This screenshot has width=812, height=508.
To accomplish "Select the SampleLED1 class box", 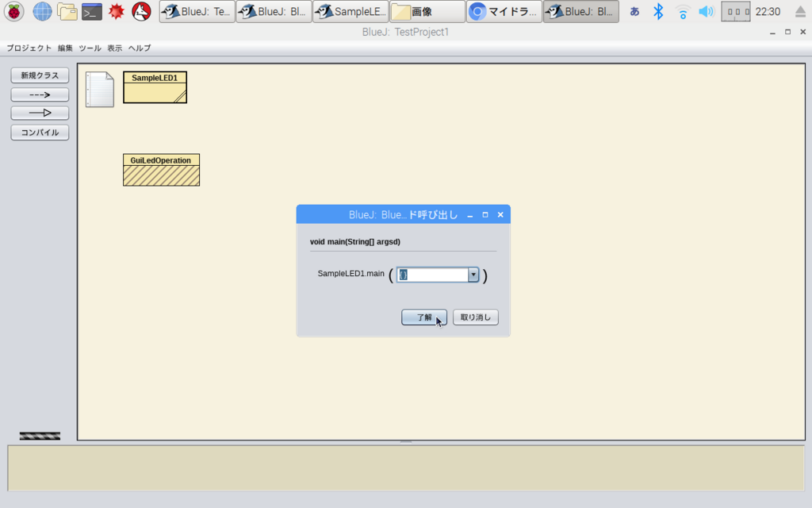I will point(155,87).
